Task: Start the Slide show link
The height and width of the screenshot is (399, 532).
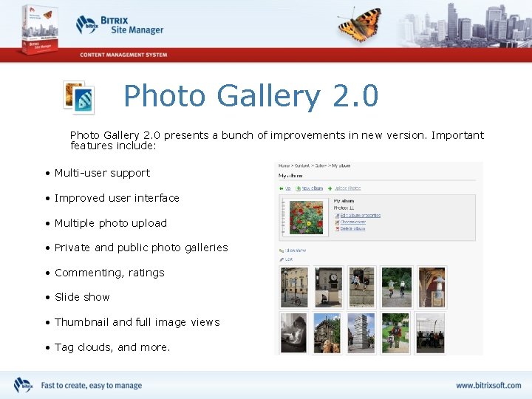Action: 296,250
